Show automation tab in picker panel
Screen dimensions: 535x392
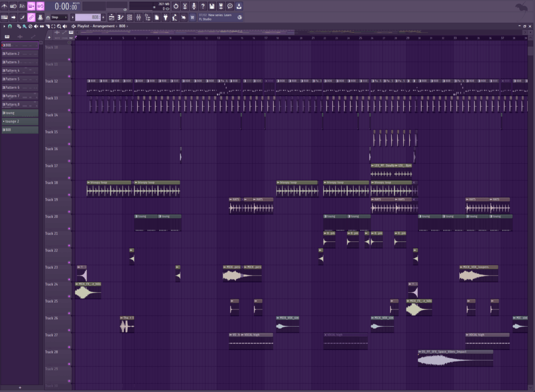[x=33, y=37]
